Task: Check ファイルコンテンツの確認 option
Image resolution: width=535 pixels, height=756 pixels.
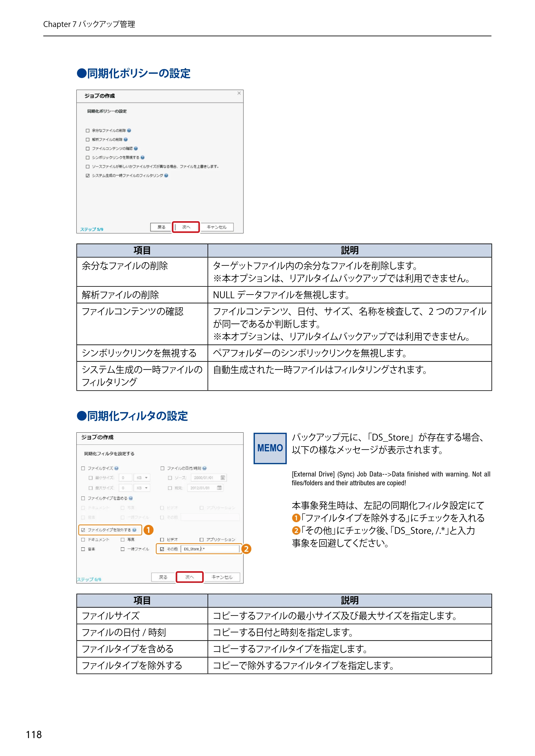Action: pos(88,149)
